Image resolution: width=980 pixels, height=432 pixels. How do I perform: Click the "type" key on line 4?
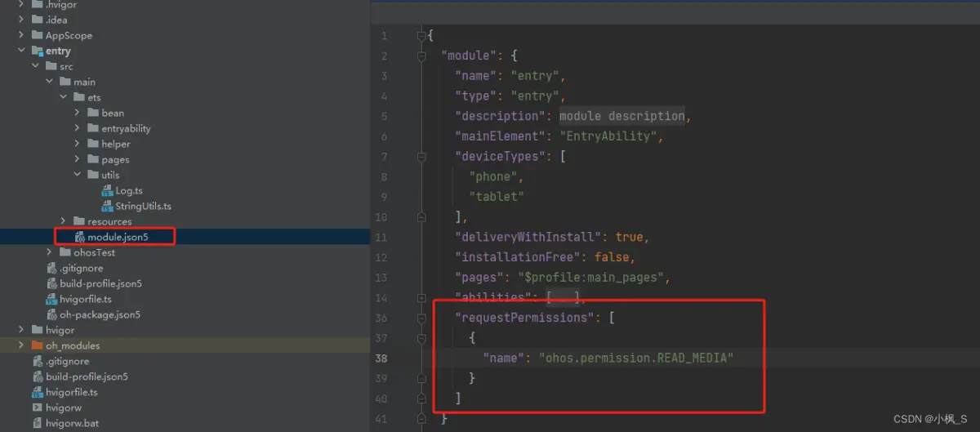476,96
